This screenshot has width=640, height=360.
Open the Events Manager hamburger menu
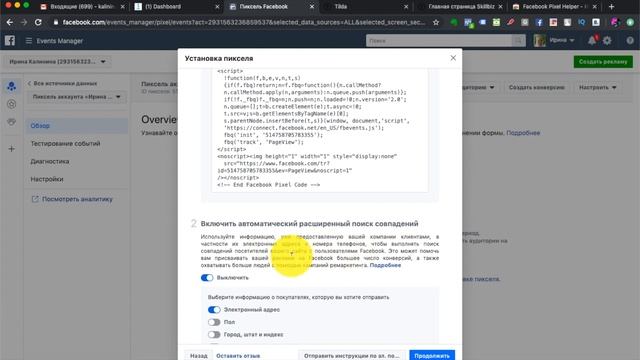click(29, 41)
